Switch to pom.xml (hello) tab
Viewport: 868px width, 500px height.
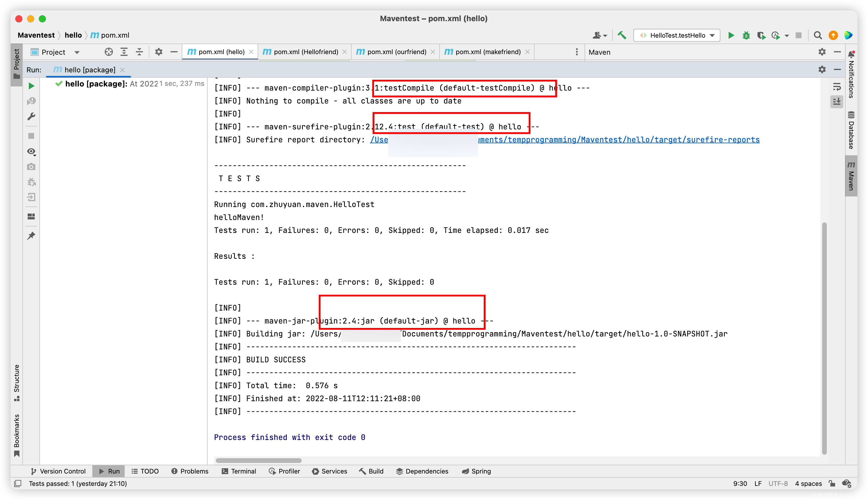220,52
